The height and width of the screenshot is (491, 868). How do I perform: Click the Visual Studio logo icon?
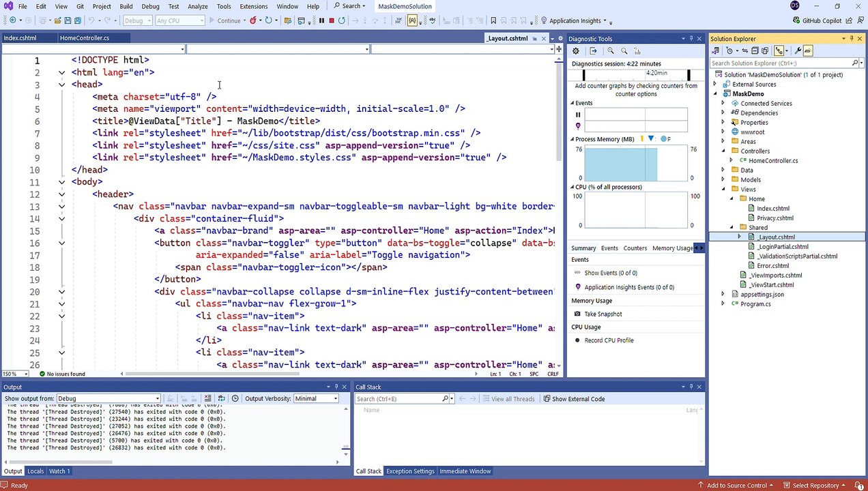[x=8, y=6]
